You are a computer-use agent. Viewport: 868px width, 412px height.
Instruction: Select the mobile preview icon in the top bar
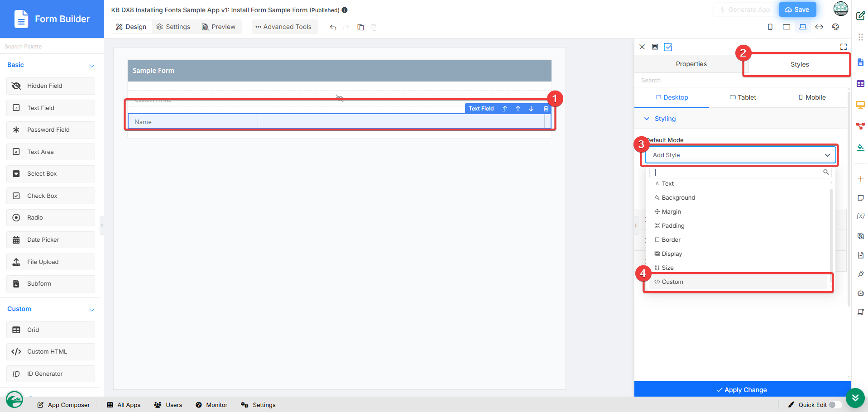coord(770,27)
